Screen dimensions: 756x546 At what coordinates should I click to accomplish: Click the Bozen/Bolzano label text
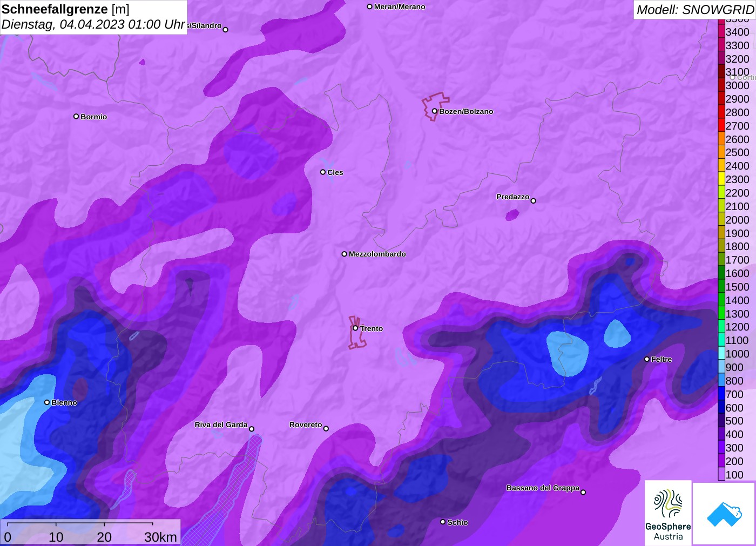pyautogui.click(x=466, y=111)
